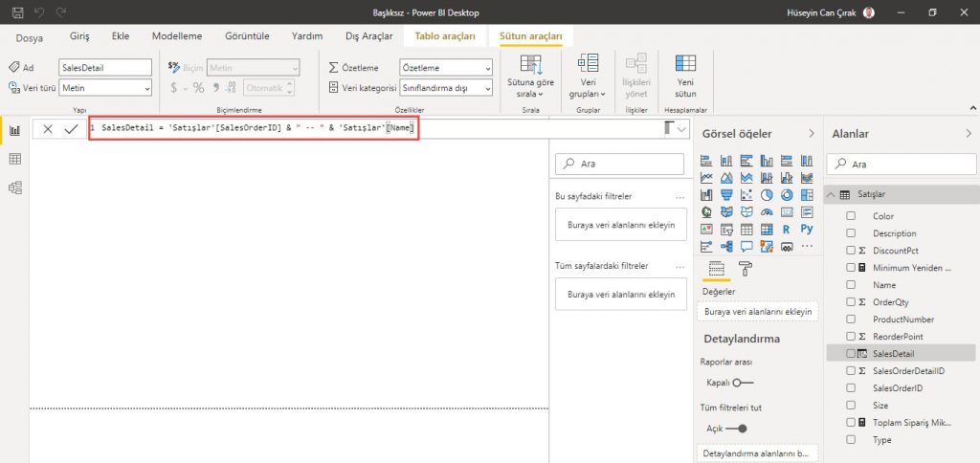The width and height of the screenshot is (980, 463).
Task: Tick the Name field checkbox
Action: [851, 285]
